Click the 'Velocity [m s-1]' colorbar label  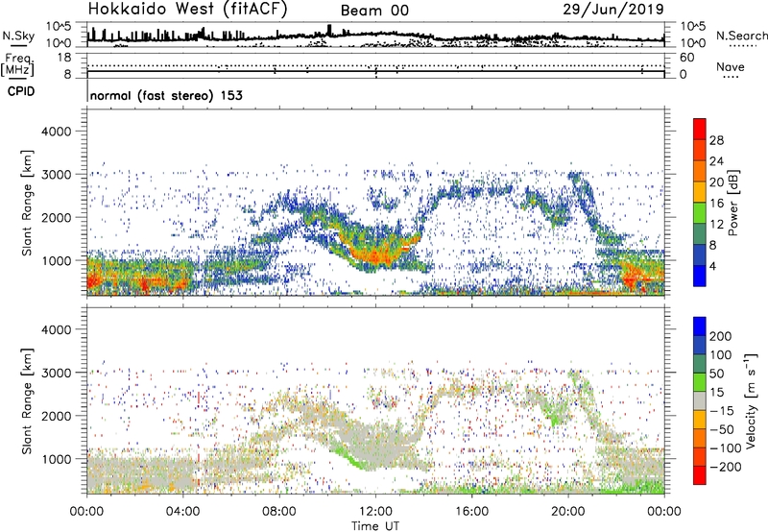coord(751,400)
